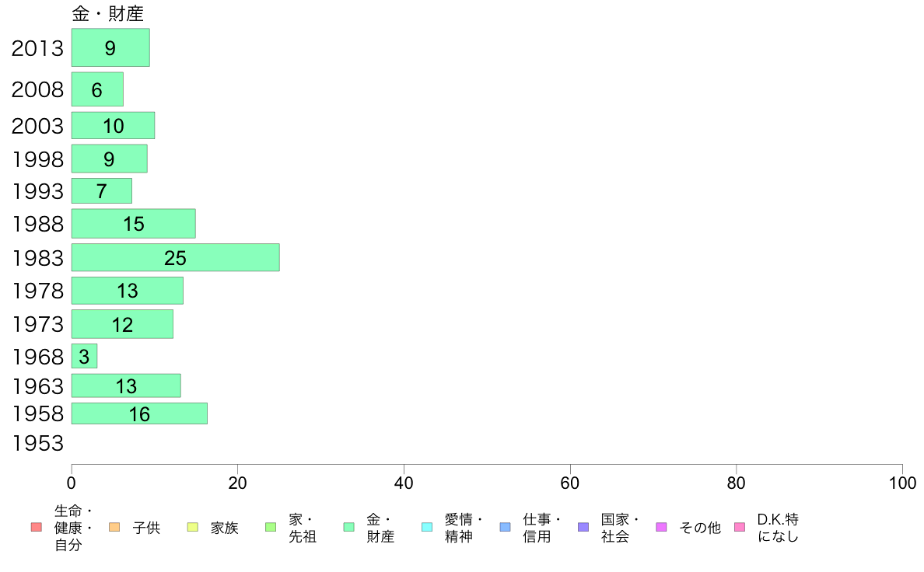The height and width of the screenshot is (572, 924).
Task: Toggle the その他 legend entry
Action: [688, 527]
